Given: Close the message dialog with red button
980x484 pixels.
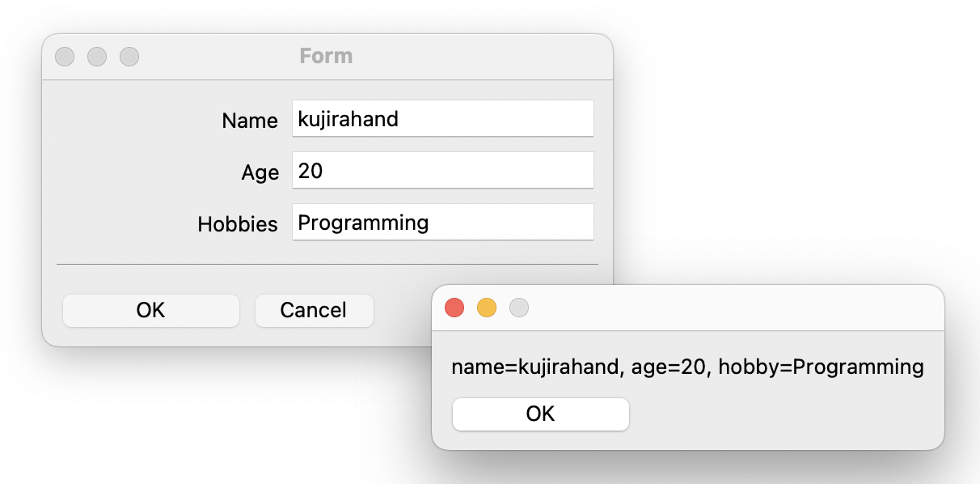Looking at the screenshot, I should coord(454,308).
